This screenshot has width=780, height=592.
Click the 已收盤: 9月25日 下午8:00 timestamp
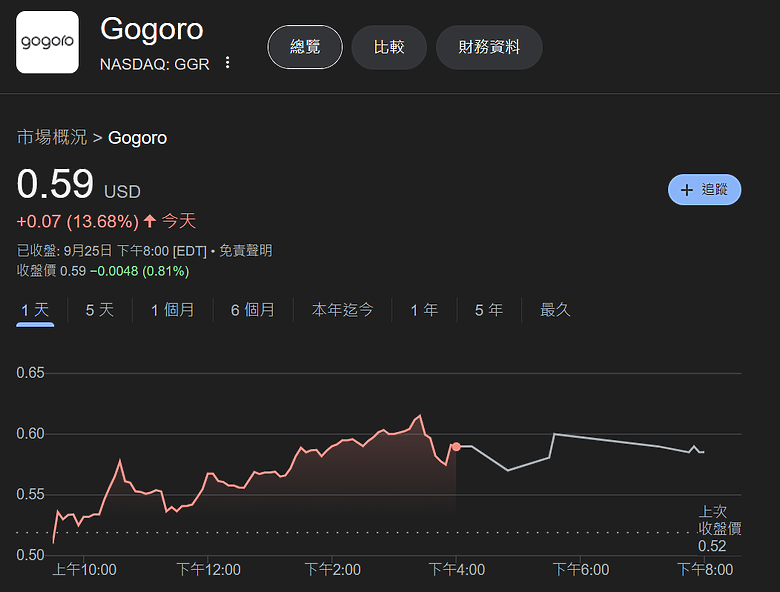[x=111, y=250]
